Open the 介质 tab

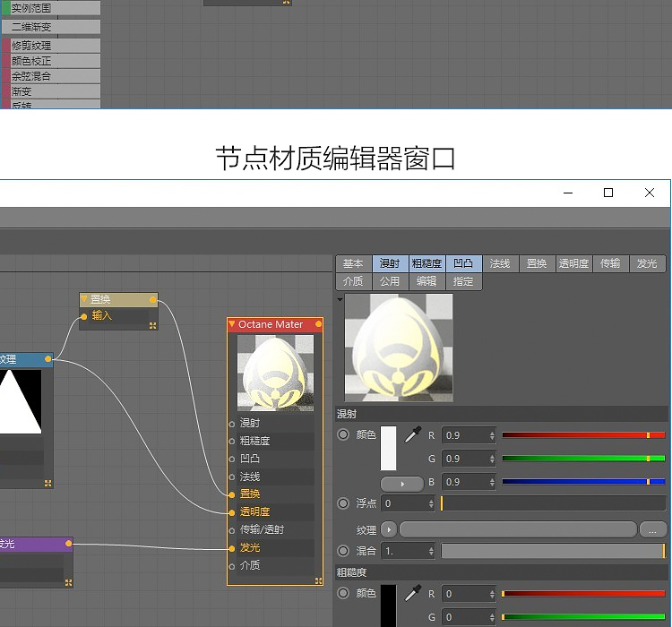pos(354,281)
